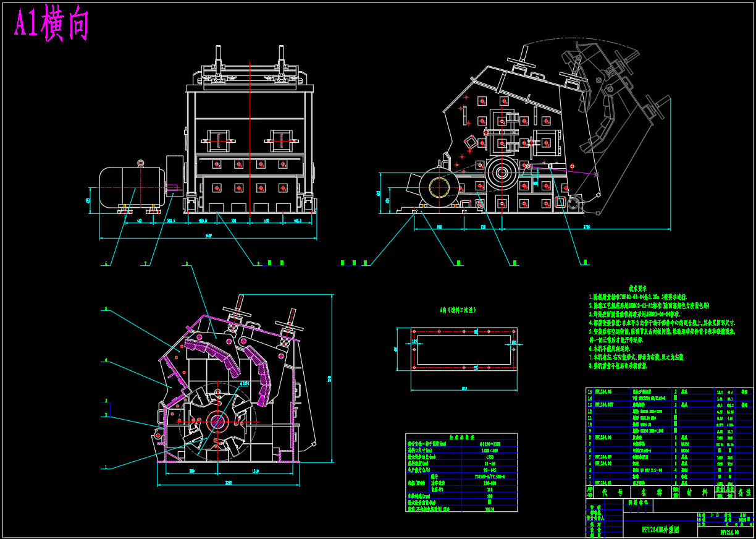
Task: Click the 技术参数表 table header
Action: click(x=461, y=437)
